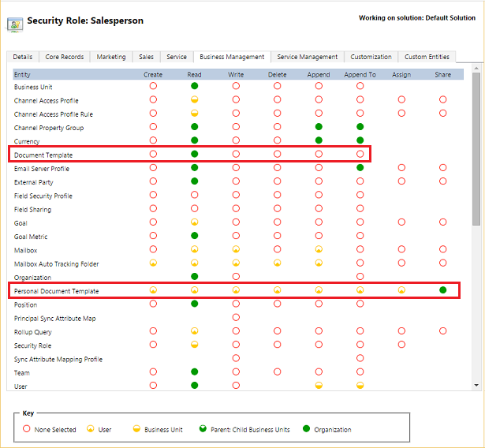485x448 pixels.
Task: Click Currency Append To privilege circle
Action: click(x=360, y=141)
